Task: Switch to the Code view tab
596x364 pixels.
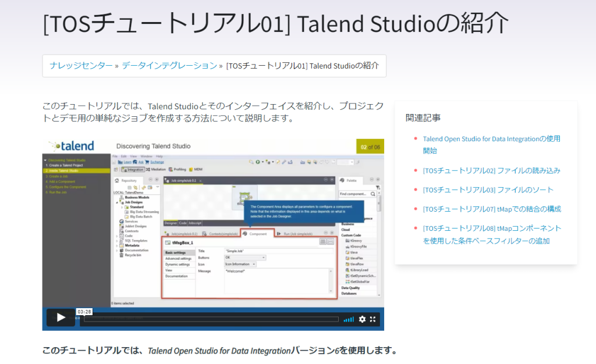Action: [x=183, y=223]
